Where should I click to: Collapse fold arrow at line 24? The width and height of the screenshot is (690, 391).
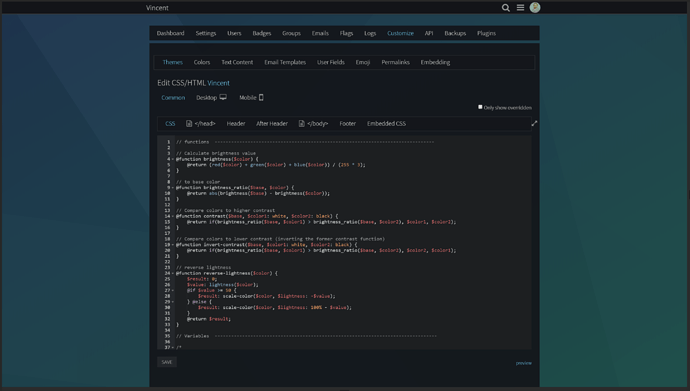(172, 274)
